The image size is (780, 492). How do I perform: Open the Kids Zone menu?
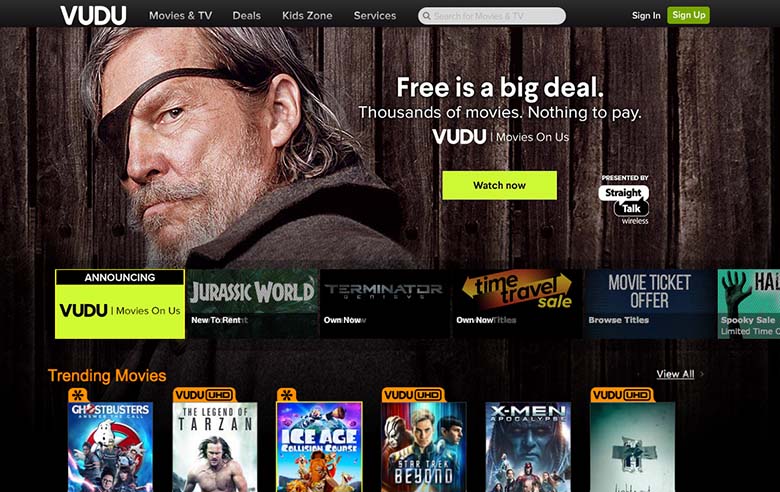[x=307, y=15]
